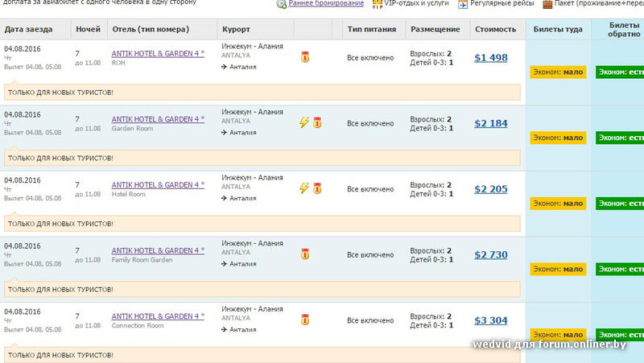Click the Стоимость column header

pos(497,29)
